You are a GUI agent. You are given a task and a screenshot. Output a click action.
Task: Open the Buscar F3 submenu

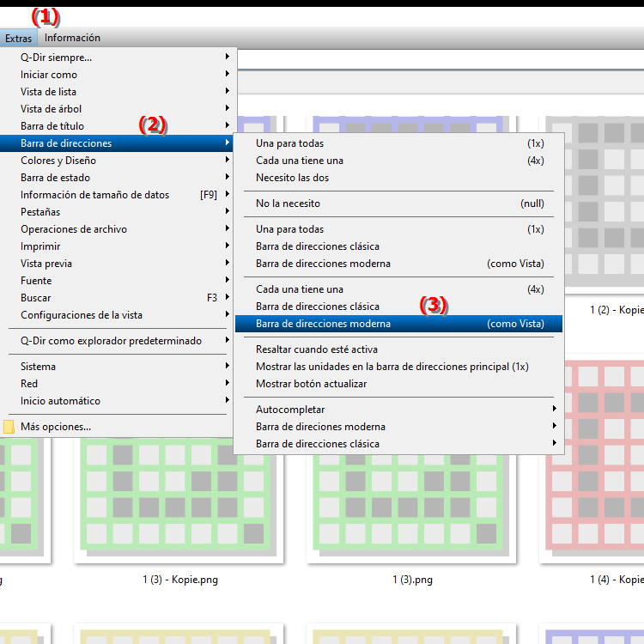[118, 298]
